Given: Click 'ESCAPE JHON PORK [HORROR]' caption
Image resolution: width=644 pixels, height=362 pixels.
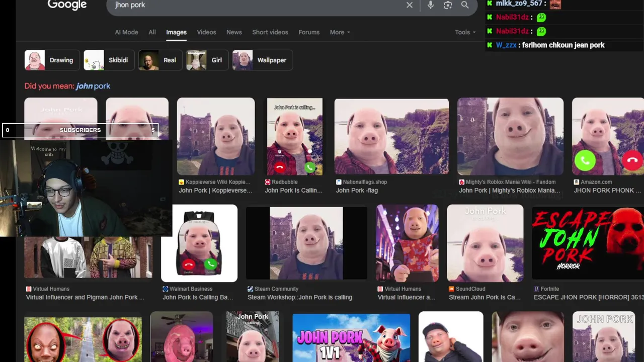Looking at the screenshot, I should tap(589, 297).
